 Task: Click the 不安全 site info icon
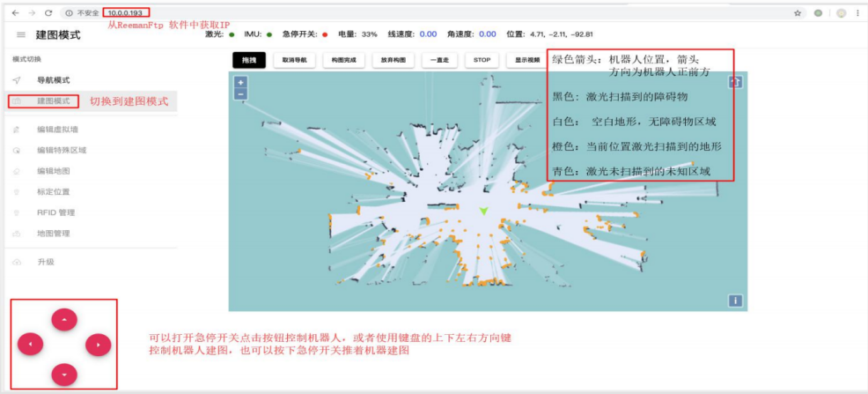coord(70,12)
